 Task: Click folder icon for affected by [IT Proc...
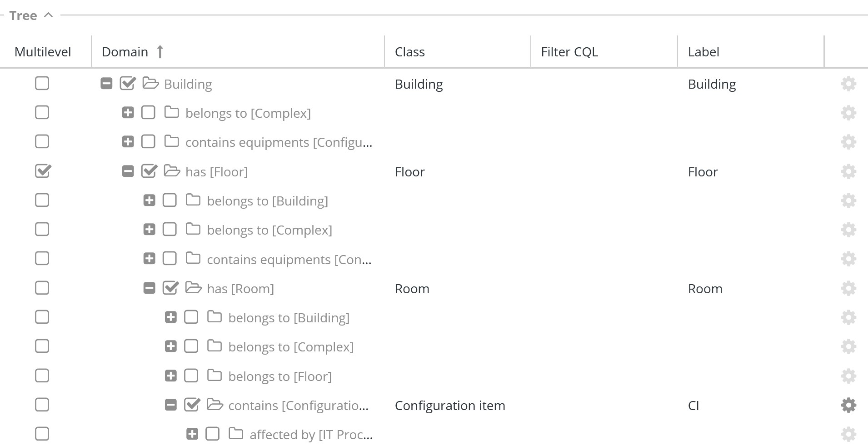click(236, 434)
